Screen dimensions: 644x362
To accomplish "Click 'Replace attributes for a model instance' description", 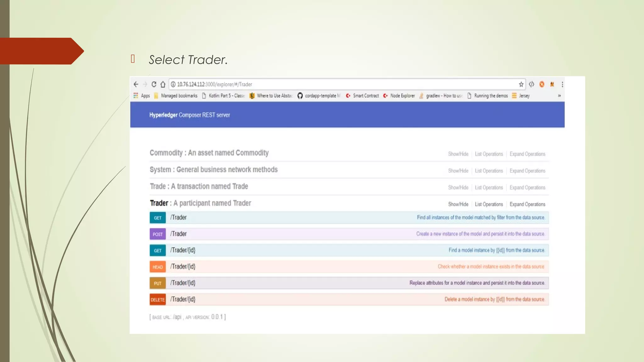I will coord(477,283).
